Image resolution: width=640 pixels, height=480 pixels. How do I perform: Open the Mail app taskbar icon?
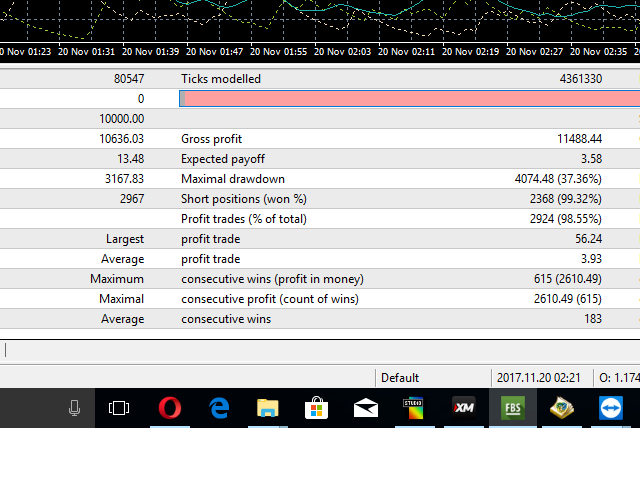pos(366,408)
